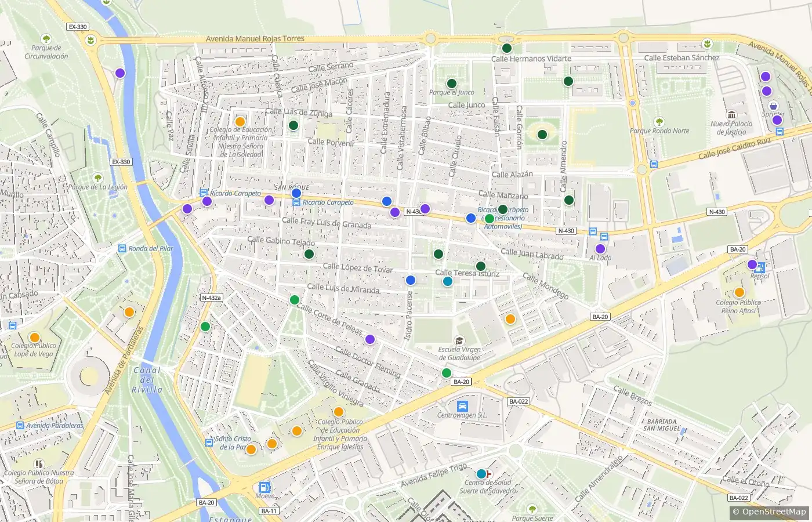Click the Repsol fuel station icon
Viewport: 812px width, 522px height.
(760, 267)
